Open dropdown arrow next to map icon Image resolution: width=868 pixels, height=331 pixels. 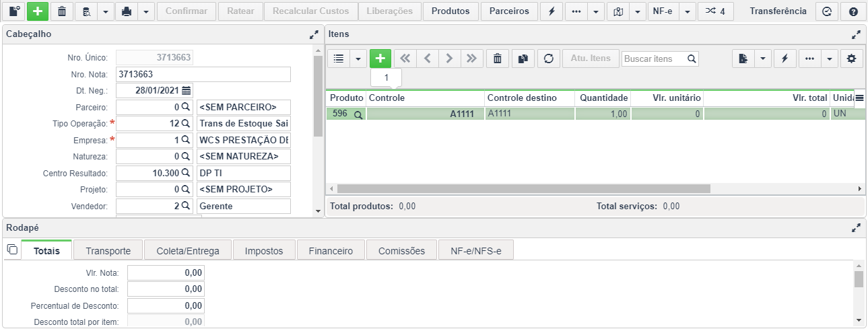pos(638,11)
